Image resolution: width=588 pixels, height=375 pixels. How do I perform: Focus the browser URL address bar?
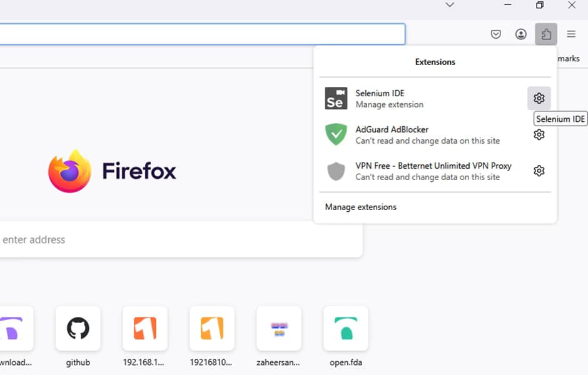pos(203,34)
